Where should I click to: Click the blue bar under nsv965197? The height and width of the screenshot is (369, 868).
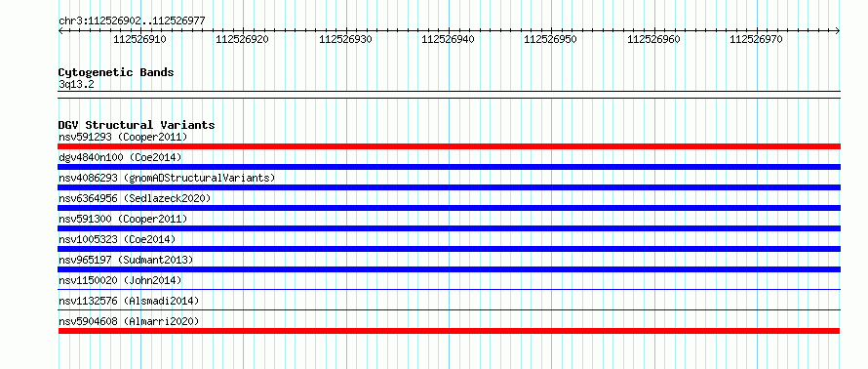(449, 269)
